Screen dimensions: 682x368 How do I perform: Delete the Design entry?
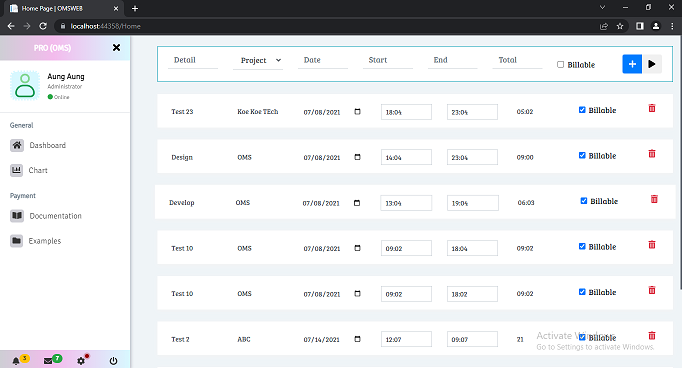652,154
